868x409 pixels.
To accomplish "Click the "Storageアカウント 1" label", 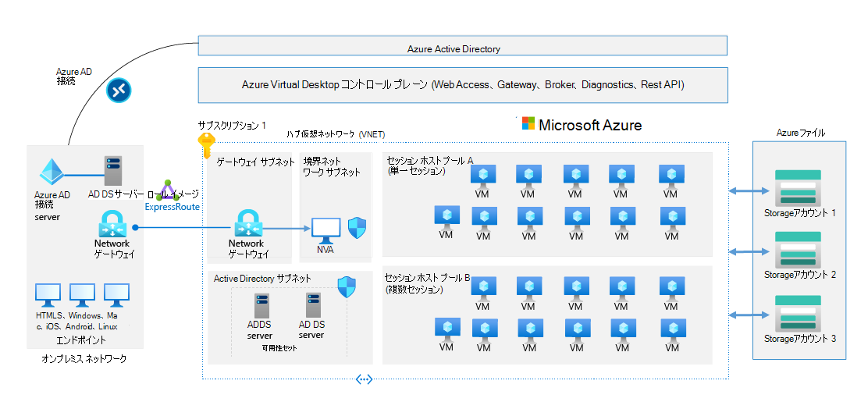I will pyautogui.click(x=800, y=213).
